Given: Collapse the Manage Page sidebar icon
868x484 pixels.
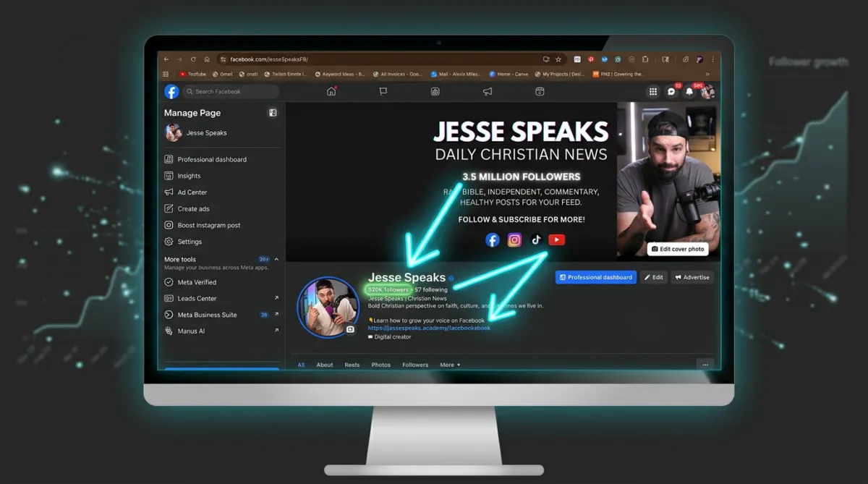Looking at the screenshot, I should click(273, 113).
